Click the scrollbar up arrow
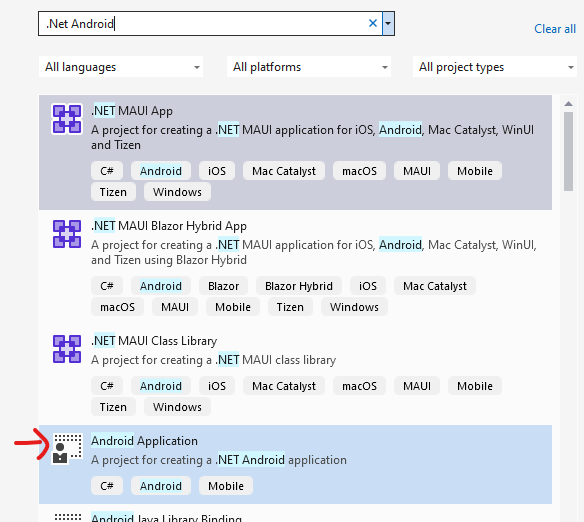Viewport: 584px width, 522px height. pyautogui.click(x=568, y=104)
